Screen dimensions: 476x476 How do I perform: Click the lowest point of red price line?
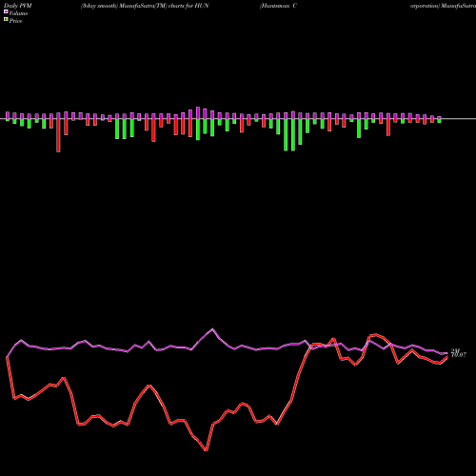coord(206,450)
